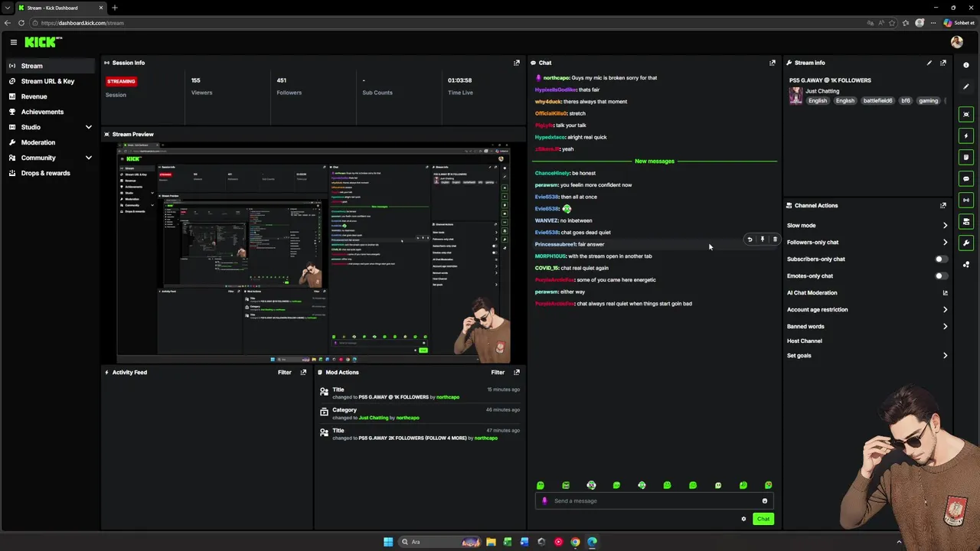
Task: Click the bf6 tag
Action: pyautogui.click(x=906, y=101)
